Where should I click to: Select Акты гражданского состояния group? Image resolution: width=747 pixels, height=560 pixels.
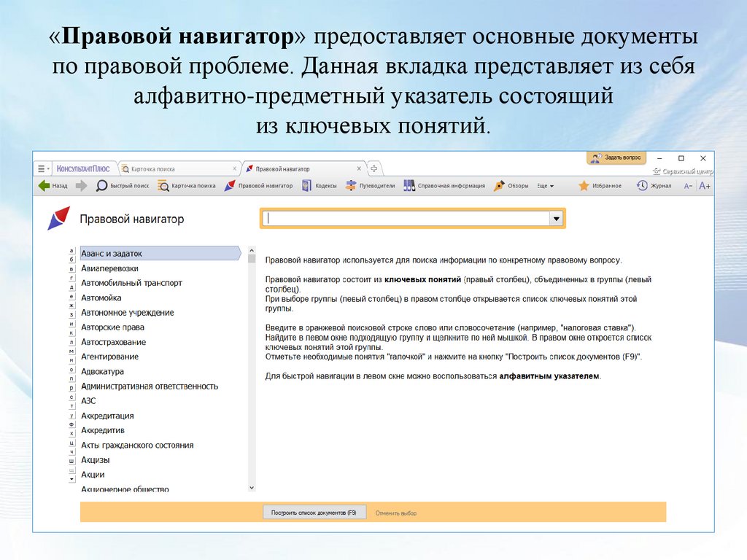tap(137, 446)
